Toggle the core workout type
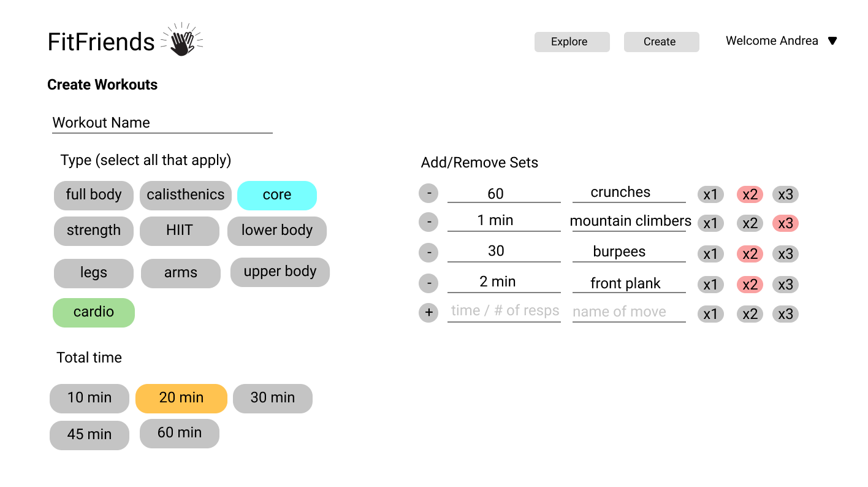This screenshot has width=868, height=487. click(277, 195)
